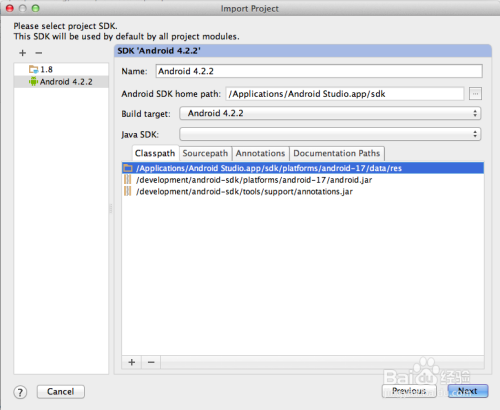
Task: Proceed with the Next button
Action: point(468,391)
